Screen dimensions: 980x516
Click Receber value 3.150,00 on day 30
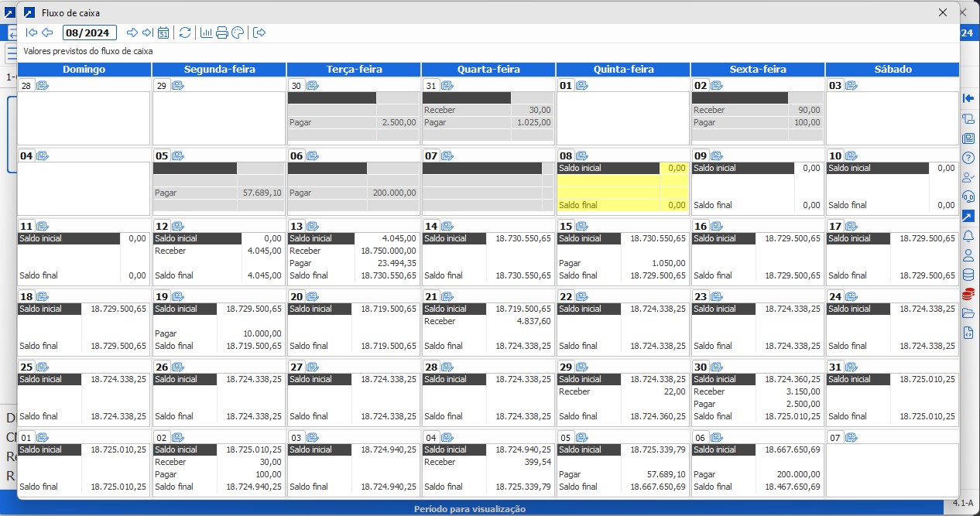tap(804, 391)
